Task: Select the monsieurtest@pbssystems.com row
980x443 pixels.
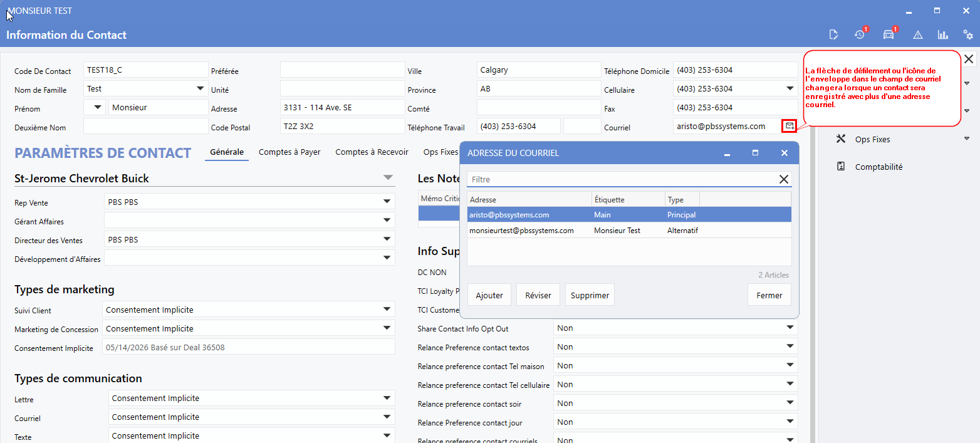Action: (629, 231)
